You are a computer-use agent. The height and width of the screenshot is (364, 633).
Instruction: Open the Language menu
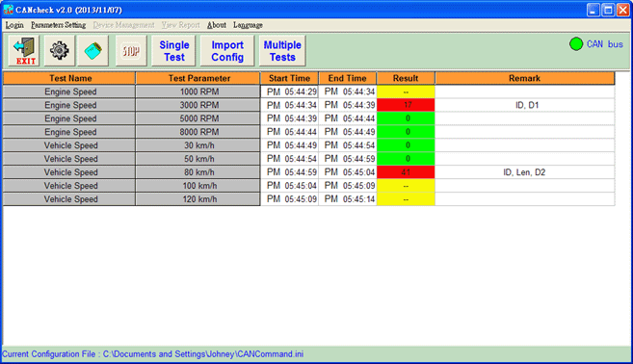[x=248, y=25]
